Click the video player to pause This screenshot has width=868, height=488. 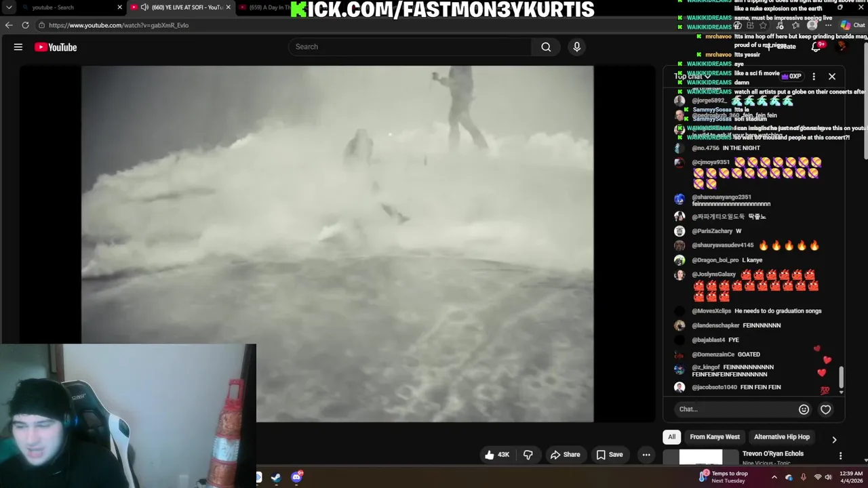338,244
